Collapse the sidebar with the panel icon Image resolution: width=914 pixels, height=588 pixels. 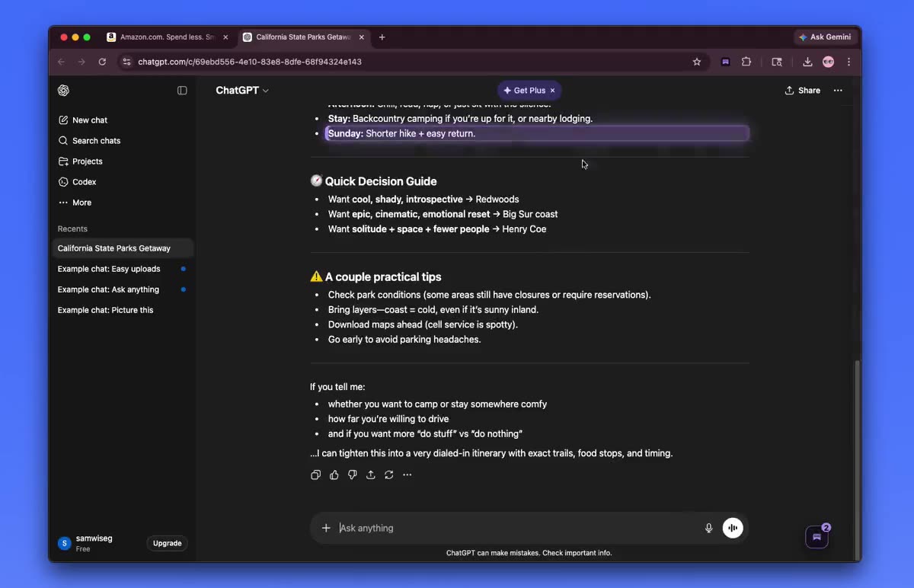click(x=182, y=91)
